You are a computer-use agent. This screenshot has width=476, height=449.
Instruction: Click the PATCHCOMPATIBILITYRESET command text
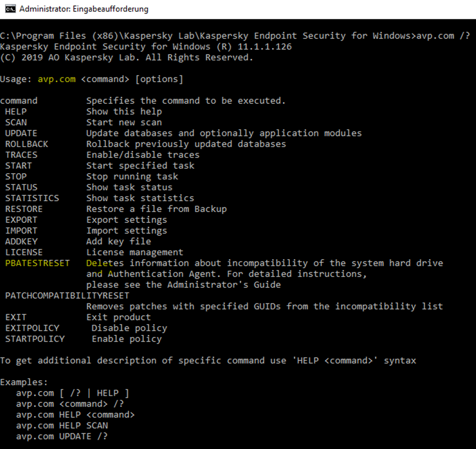[x=67, y=295]
